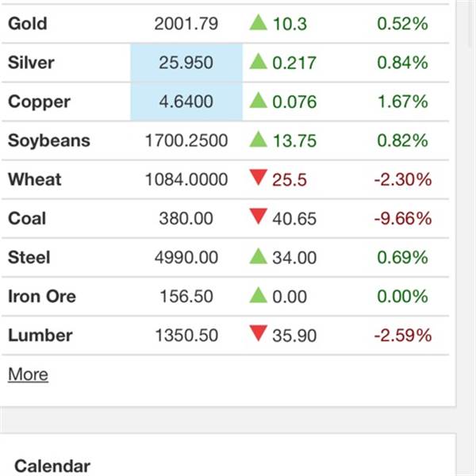This screenshot has height=476, width=476.
Task: Select the Copper commodity name
Action: (x=39, y=102)
